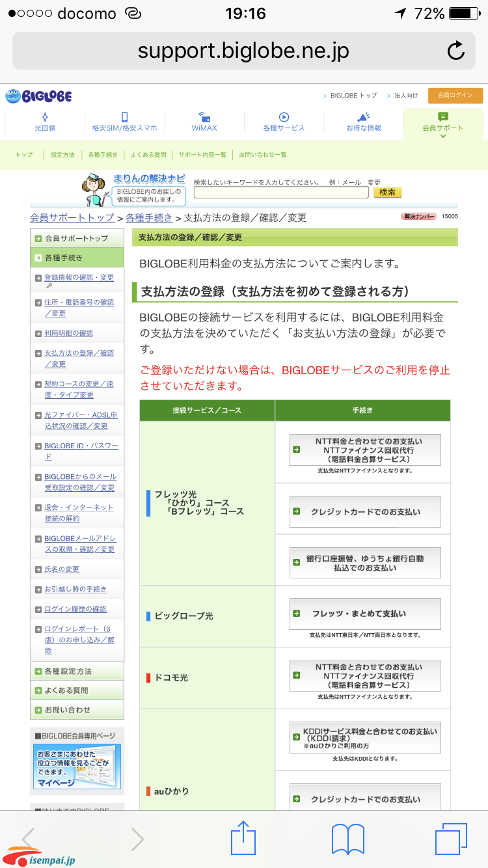This screenshot has width=488, height=868.
Task: Click 各種手続き breadcrumb link
Action: click(149, 217)
